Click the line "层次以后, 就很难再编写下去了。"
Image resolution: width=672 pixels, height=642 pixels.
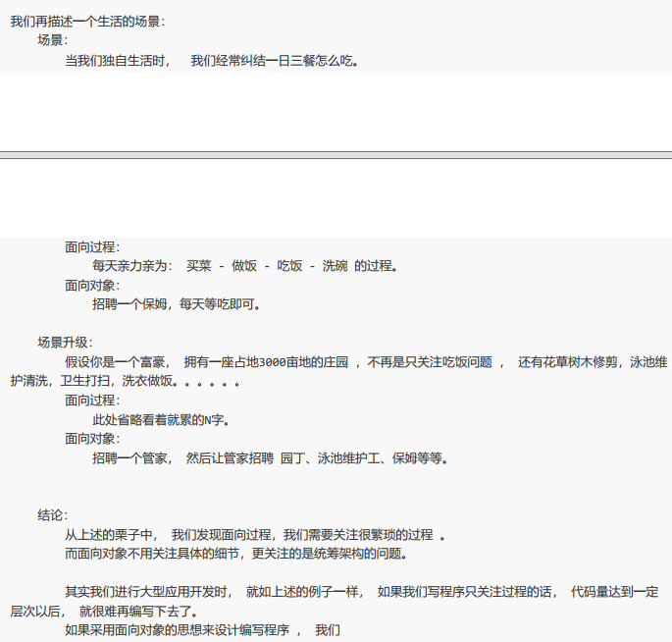[x=104, y=612]
